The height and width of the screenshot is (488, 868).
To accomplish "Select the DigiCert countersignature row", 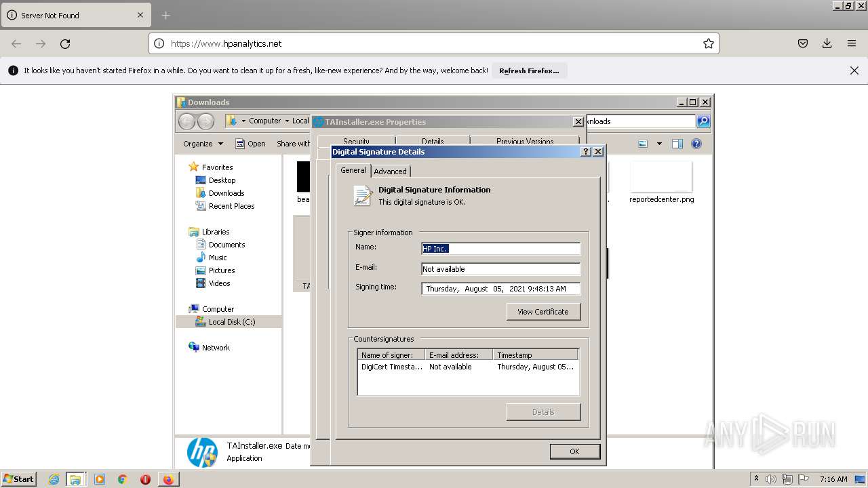I will coord(468,367).
